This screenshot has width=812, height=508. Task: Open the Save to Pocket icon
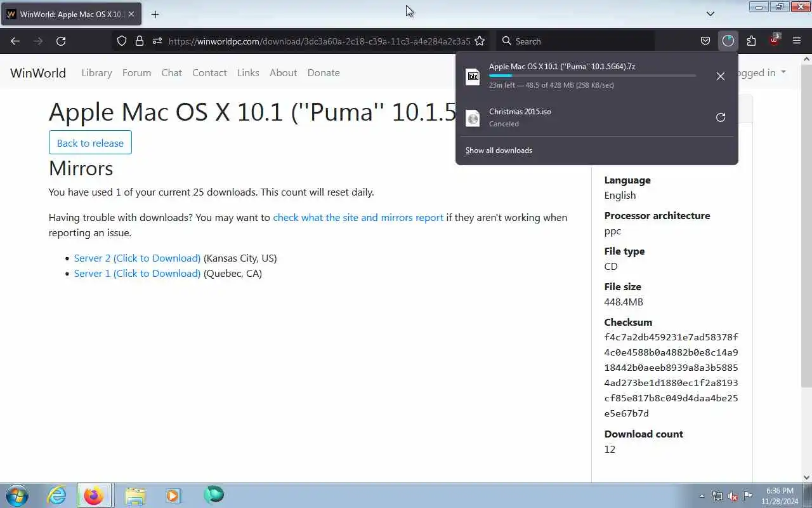pyautogui.click(x=705, y=41)
